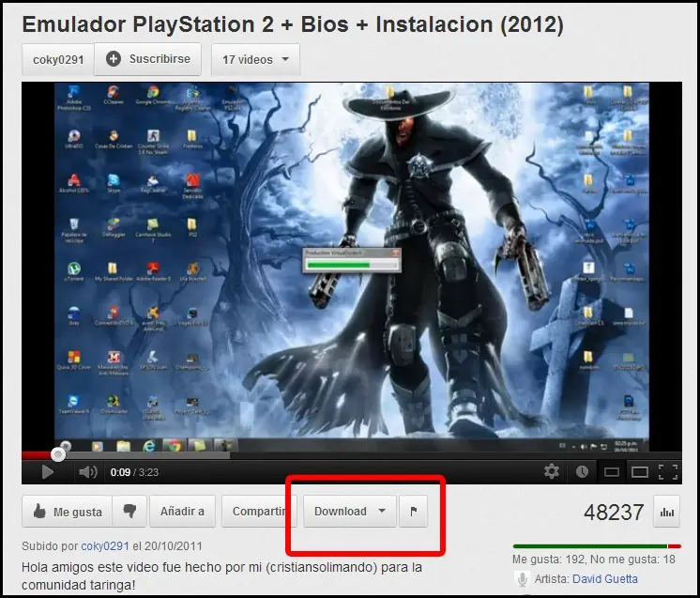Switch to large player size
Image resolution: width=700 pixels, height=598 pixels.
point(639,472)
